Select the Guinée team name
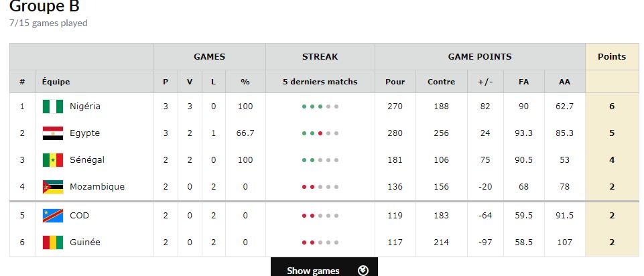Image resolution: width=644 pixels, height=276 pixels. pos(85,243)
